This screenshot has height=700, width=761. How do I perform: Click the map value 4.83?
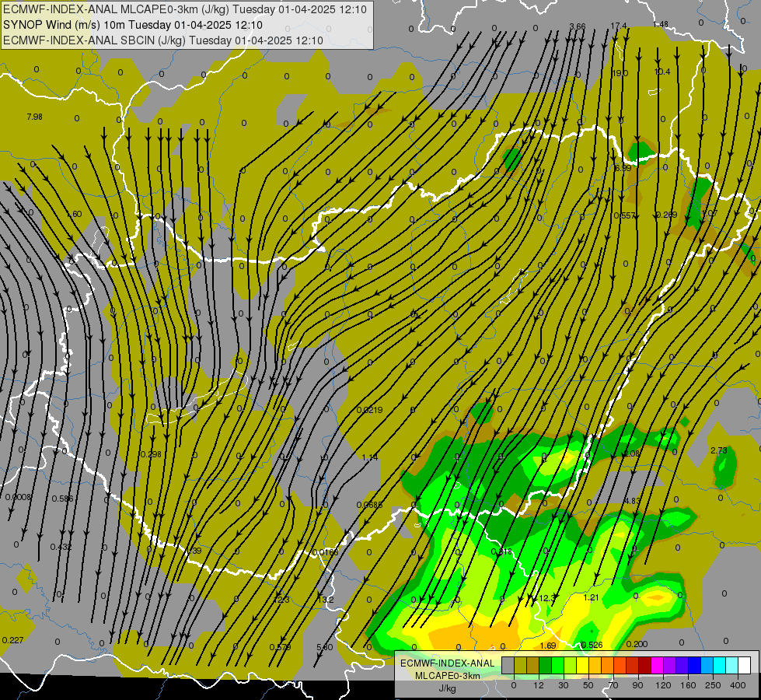point(633,501)
